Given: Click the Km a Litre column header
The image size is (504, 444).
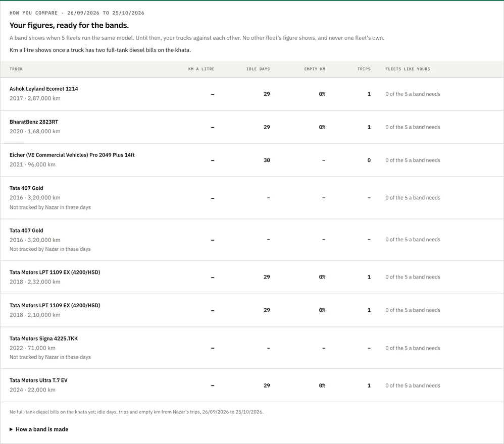Looking at the screenshot, I should (201, 69).
